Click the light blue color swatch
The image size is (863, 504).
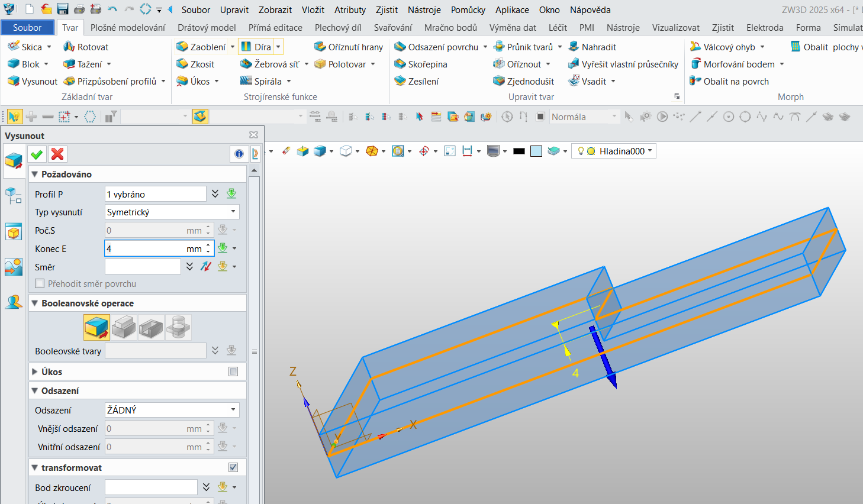[536, 151]
